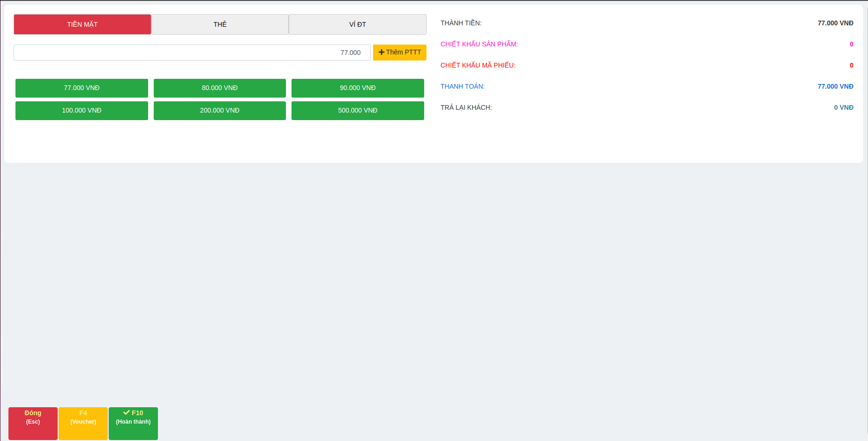Choose the 500.000 VNĐ quick amount
This screenshot has height=441, width=868.
point(358,111)
